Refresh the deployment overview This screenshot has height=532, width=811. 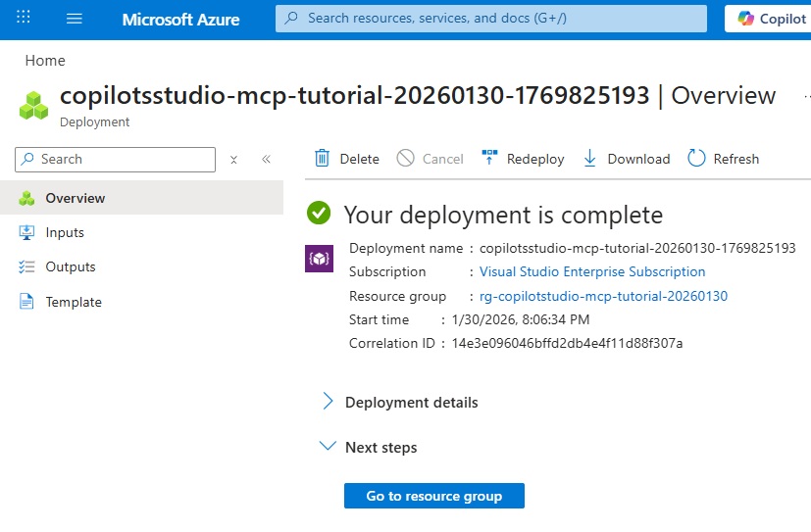tap(723, 159)
